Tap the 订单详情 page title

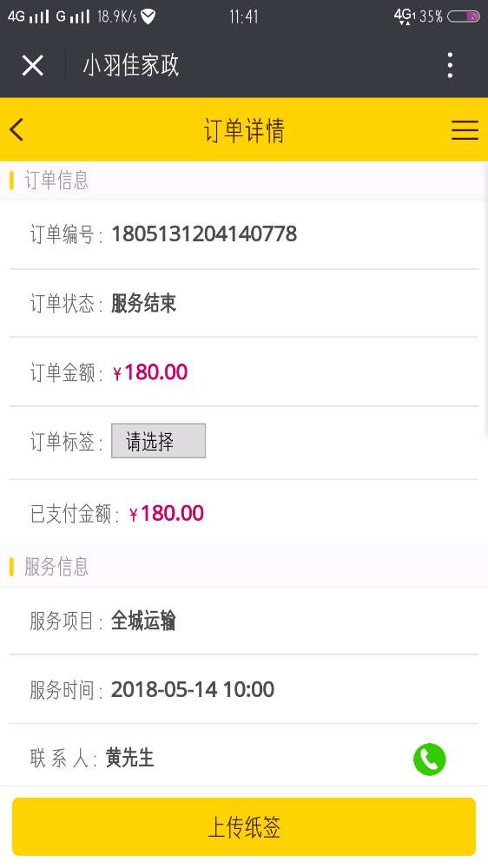244,131
